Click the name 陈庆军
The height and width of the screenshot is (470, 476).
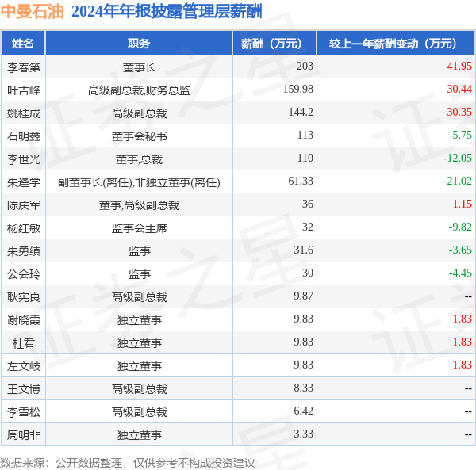click(24, 205)
